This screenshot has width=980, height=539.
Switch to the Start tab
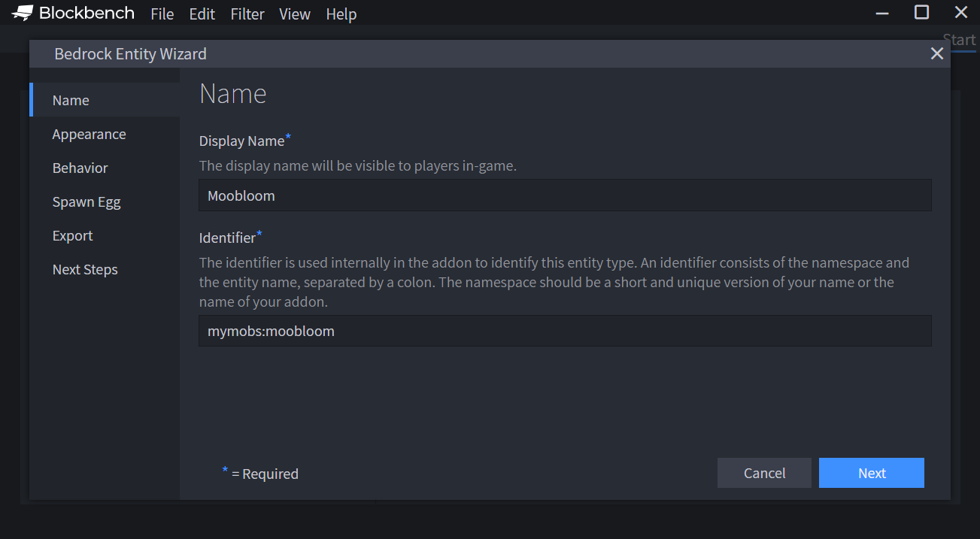click(959, 40)
